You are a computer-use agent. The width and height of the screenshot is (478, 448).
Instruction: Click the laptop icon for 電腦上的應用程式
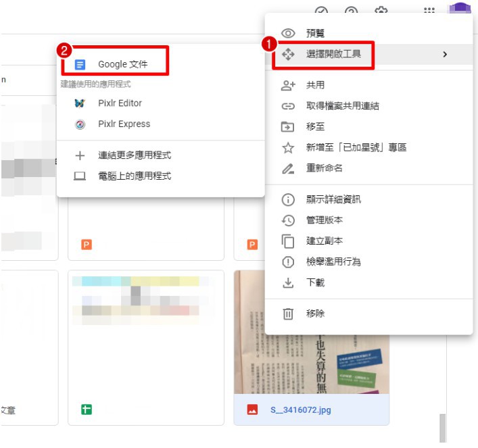click(80, 176)
